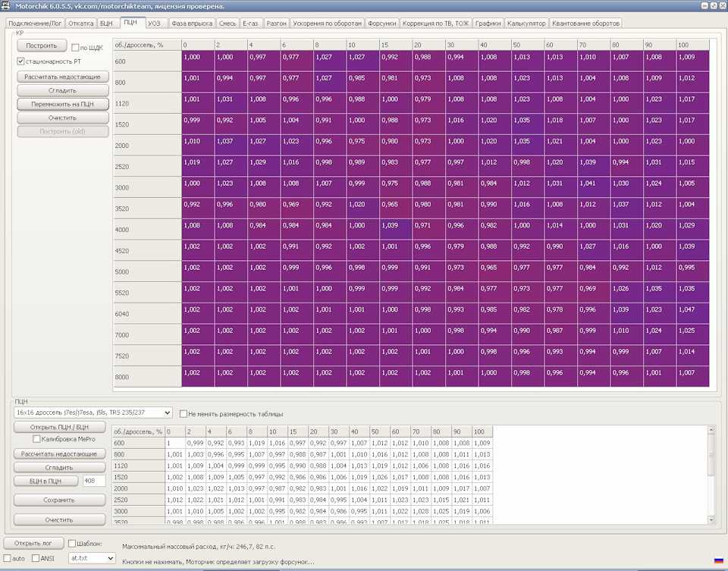Select КР cell 0,965 in row 3520
Viewport: 728px width, 571px height.
(x=396, y=208)
